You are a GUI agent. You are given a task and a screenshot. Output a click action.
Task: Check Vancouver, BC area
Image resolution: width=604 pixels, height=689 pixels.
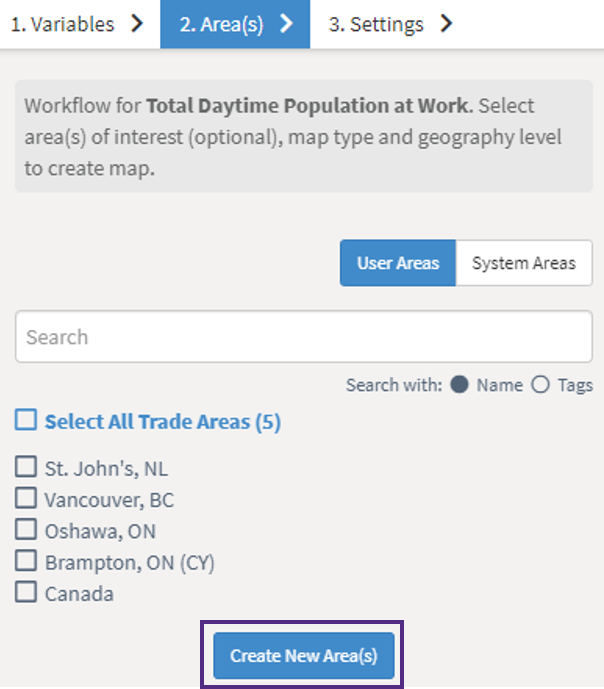[26, 498]
